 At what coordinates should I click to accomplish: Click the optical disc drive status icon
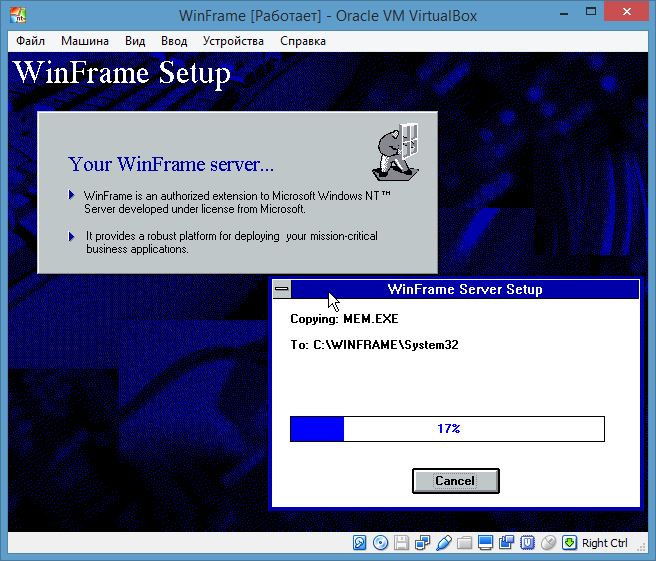tap(380, 543)
